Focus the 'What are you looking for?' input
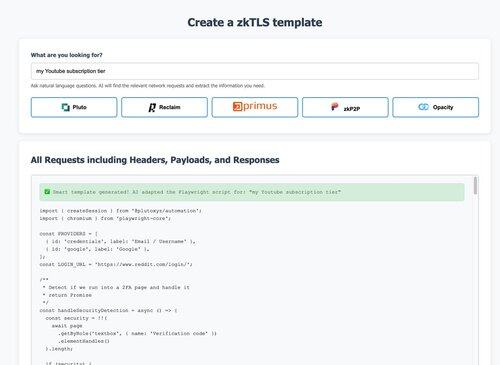 255,71
